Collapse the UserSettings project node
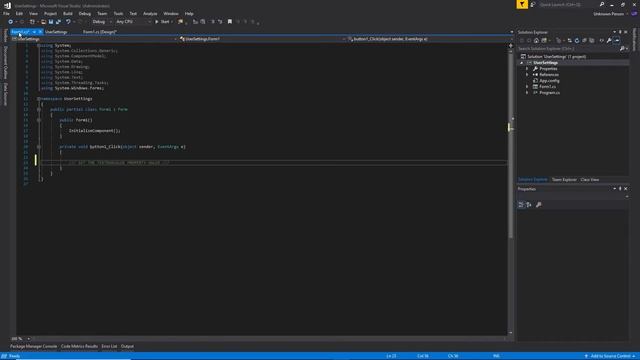Image resolution: width=640 pixels, height=360 pixels. 522,63
